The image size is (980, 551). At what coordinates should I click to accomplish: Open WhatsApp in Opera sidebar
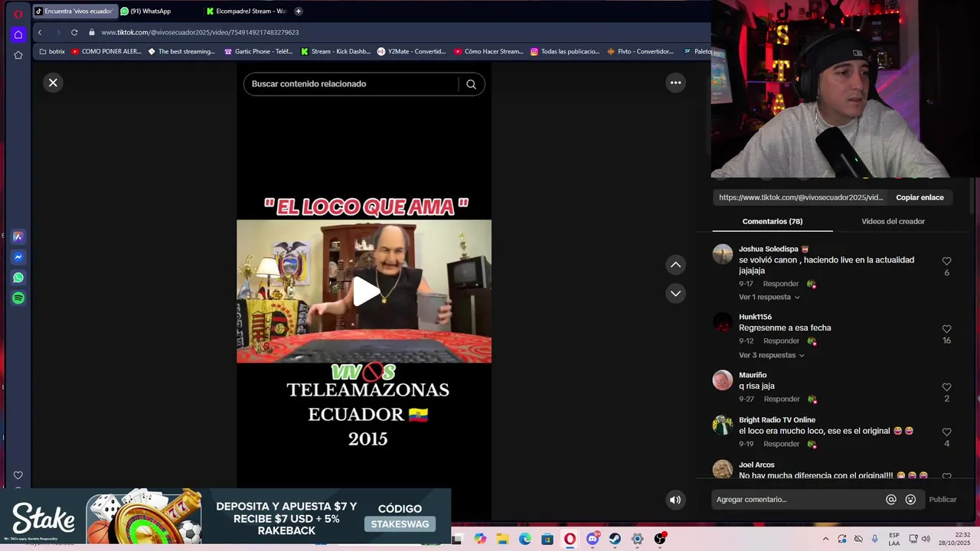point(18,278)
